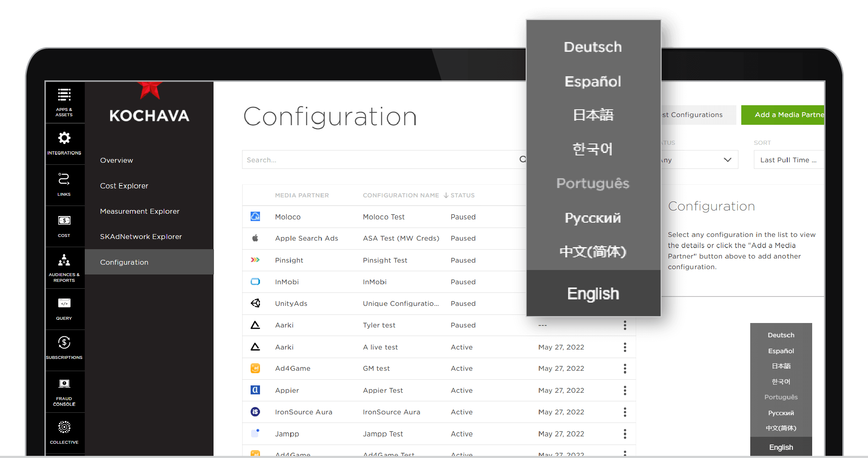The image size is (868, 458).
Task: Choose Español in the small language list
Action: (x=781, y=351)
